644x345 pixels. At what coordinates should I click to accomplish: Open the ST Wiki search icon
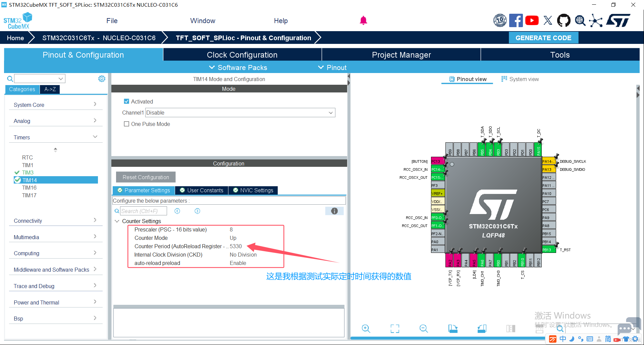tap(580, 20)
